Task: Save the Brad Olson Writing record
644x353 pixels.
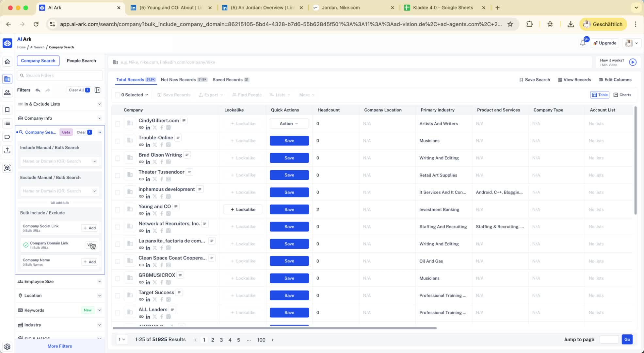Action: click(x=289, y=158)
